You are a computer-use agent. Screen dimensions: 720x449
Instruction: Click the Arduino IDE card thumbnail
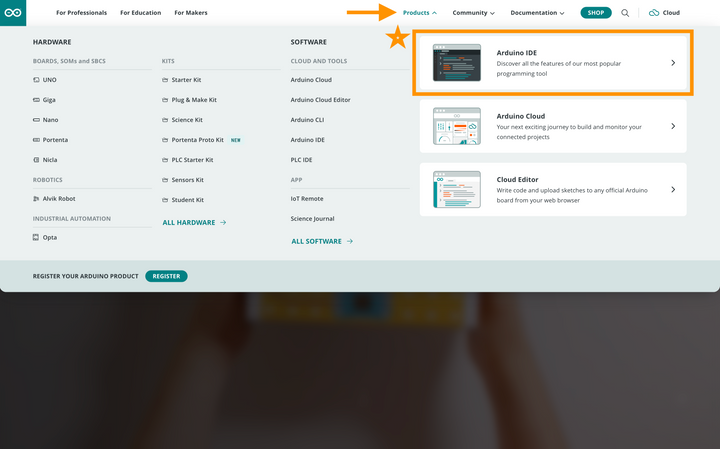(x=457, y=63)
